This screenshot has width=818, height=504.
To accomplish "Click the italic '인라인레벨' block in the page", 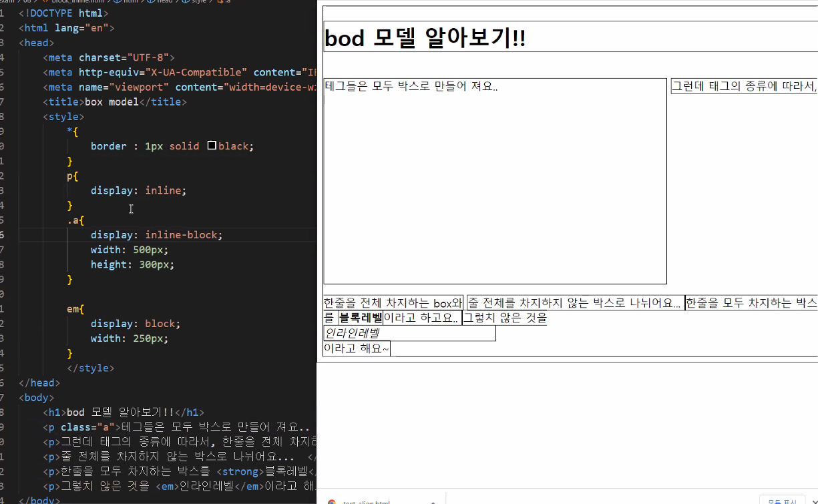I will click(409, 333).
